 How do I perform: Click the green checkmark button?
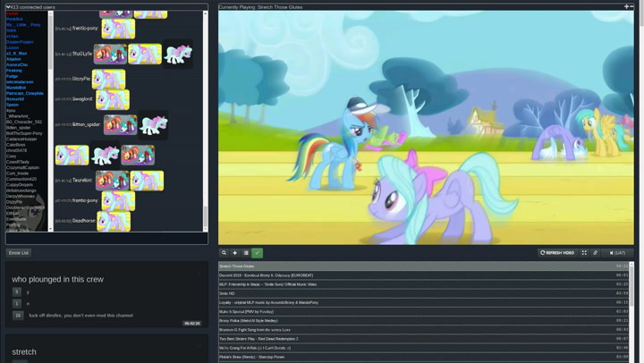[258, 253]
